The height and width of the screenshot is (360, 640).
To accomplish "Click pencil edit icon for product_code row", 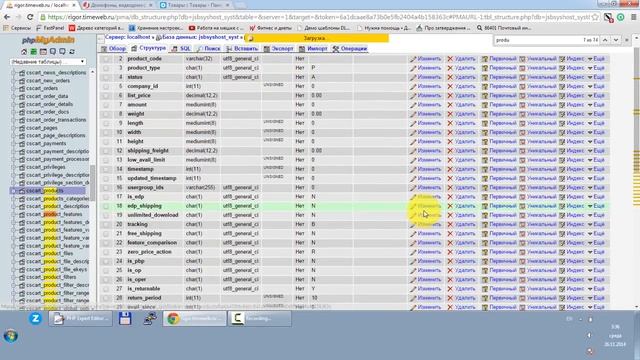I will (413, 59).
